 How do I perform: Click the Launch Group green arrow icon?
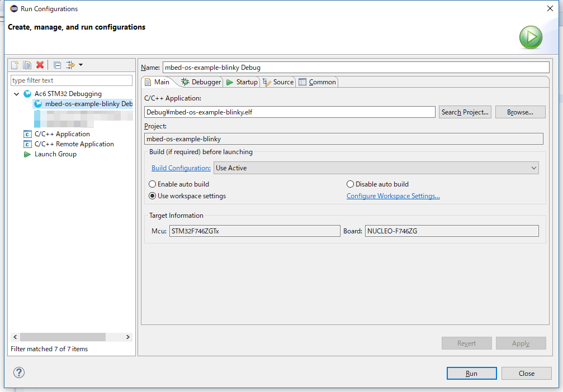27,154
